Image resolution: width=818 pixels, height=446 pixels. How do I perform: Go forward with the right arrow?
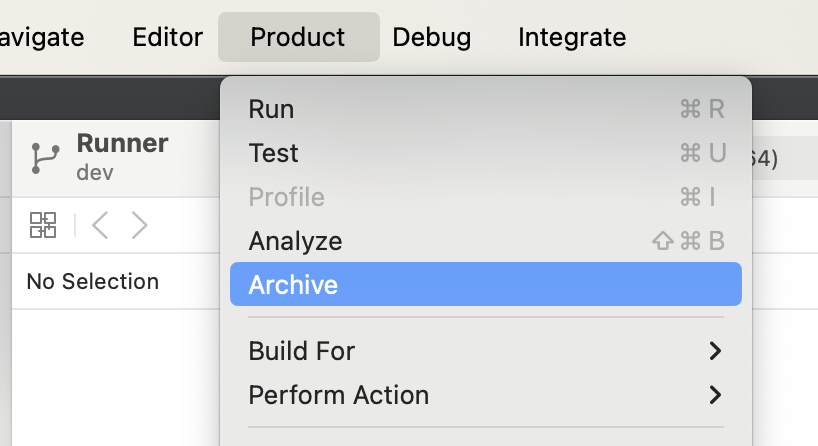coord(139,225)
